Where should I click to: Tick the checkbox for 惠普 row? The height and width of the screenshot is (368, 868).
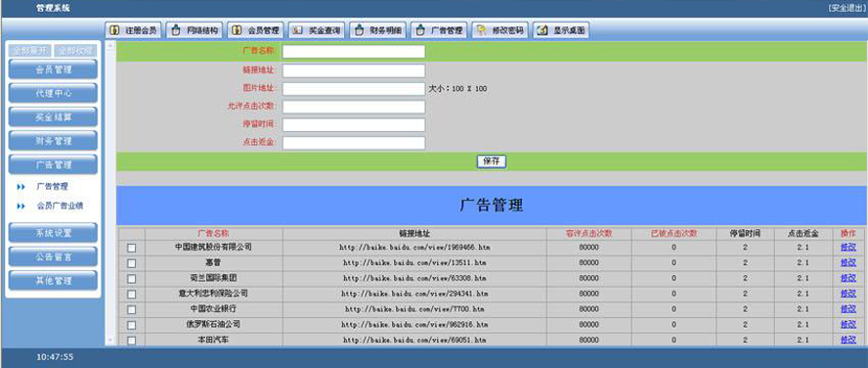tap(132, 263)
